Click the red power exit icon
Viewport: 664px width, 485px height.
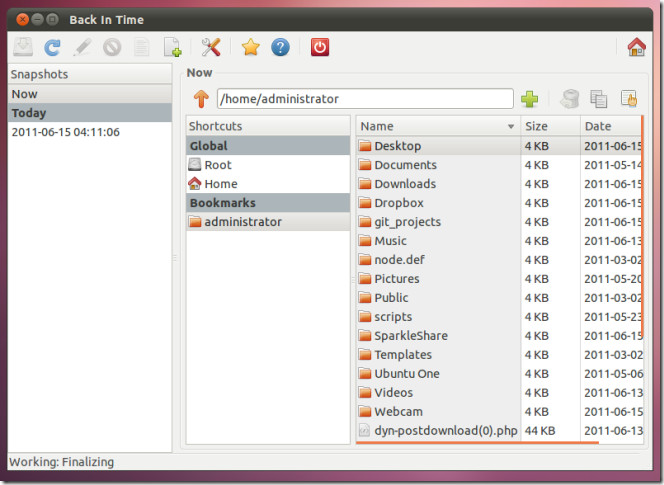coord(320,47)
